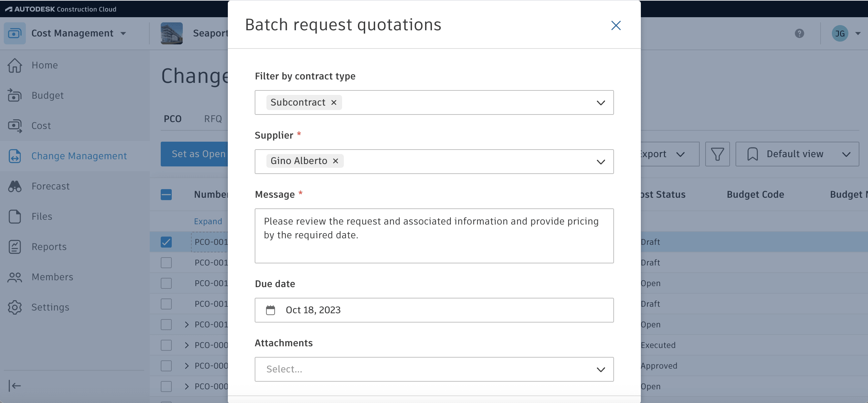Toggle the select-all checkbox in table header
Image resolution: width=868 pixels, height=403 pixels.
tap(166, 194)
